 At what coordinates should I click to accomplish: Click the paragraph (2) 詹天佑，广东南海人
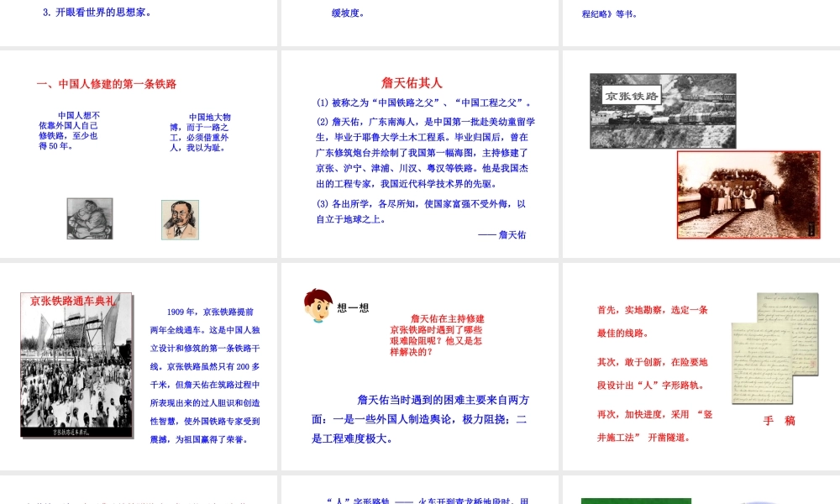coord(425,153)
